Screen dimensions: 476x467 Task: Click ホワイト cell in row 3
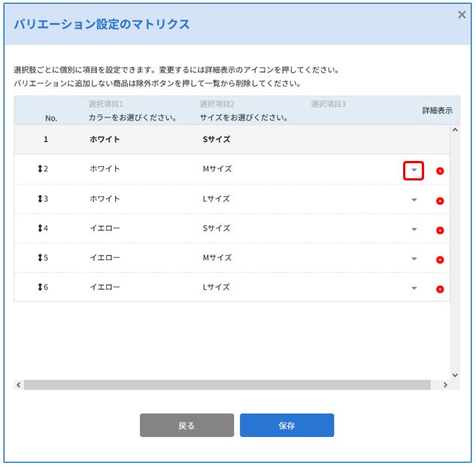pyautogui.click(x=105, y=199)
